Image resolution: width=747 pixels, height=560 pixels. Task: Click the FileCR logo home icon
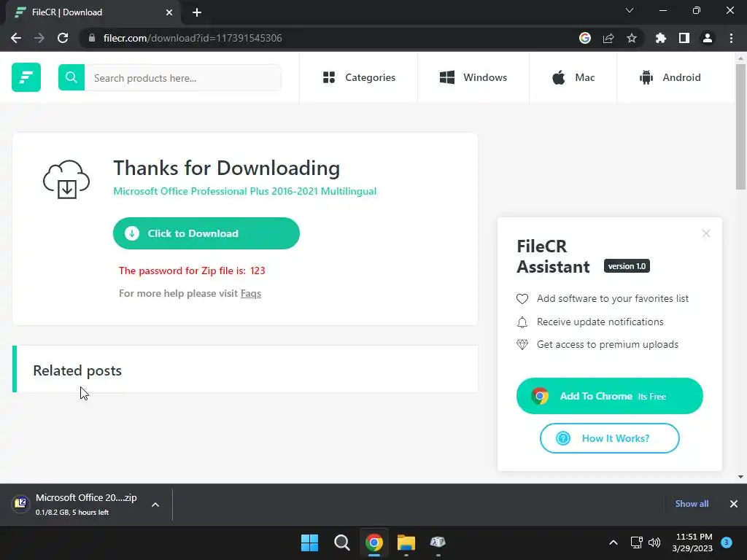click(26, 77)
